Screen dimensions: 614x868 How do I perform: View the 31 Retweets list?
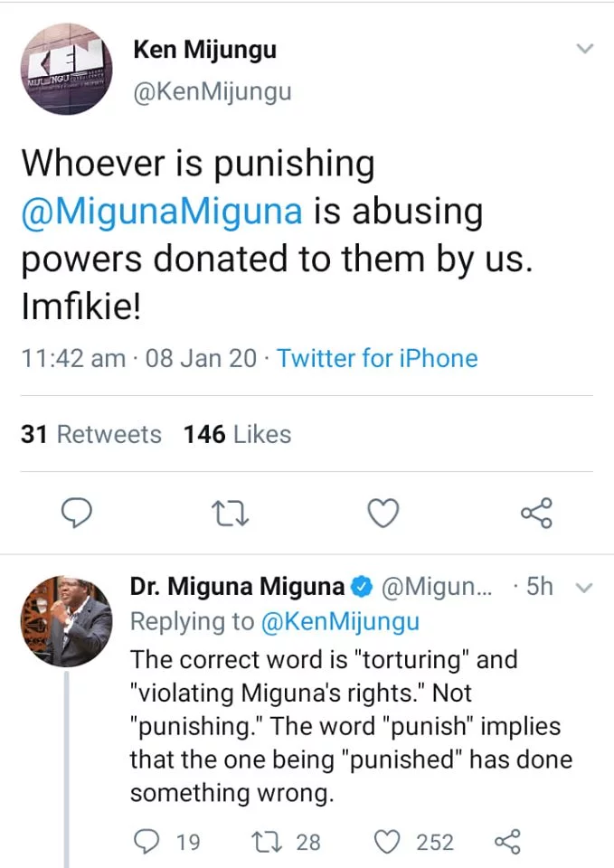pyautogui.click(x=90, y=435)
